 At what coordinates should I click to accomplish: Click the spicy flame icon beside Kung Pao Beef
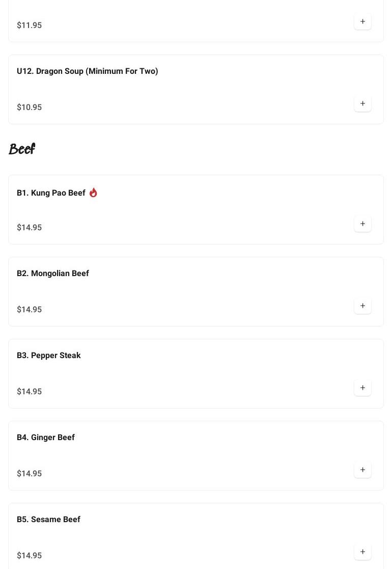(x=93, y=193)
